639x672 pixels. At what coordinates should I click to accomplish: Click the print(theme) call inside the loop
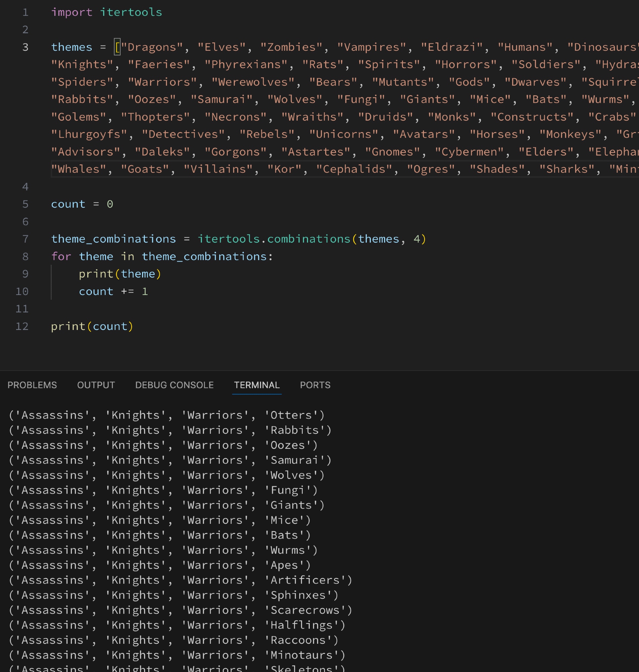point(120,274)
